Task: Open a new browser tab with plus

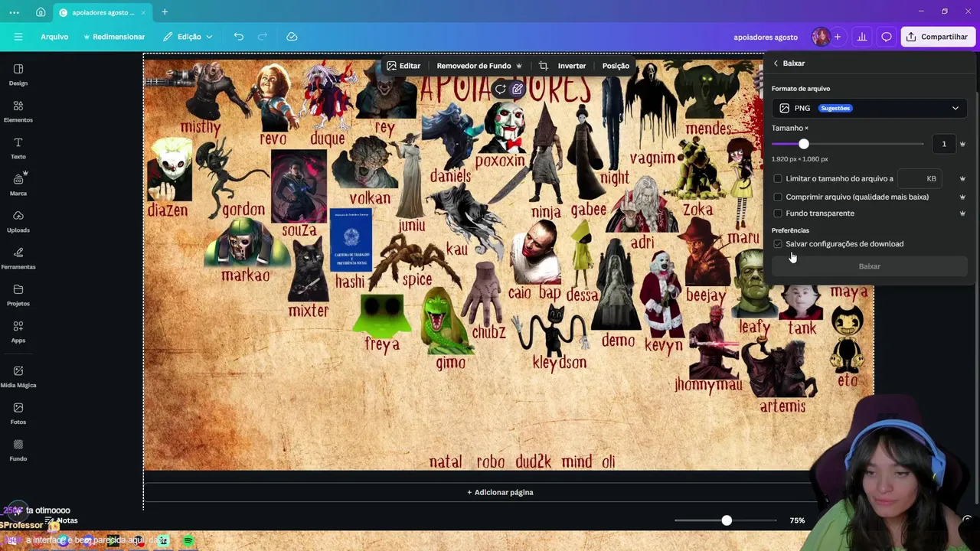Action: click(x=165, y=12)
